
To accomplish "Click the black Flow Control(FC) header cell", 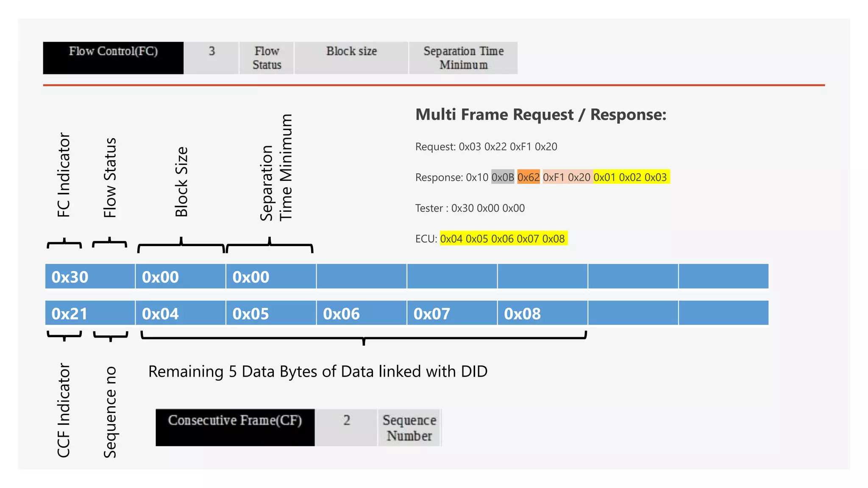I will click(113, 58).
